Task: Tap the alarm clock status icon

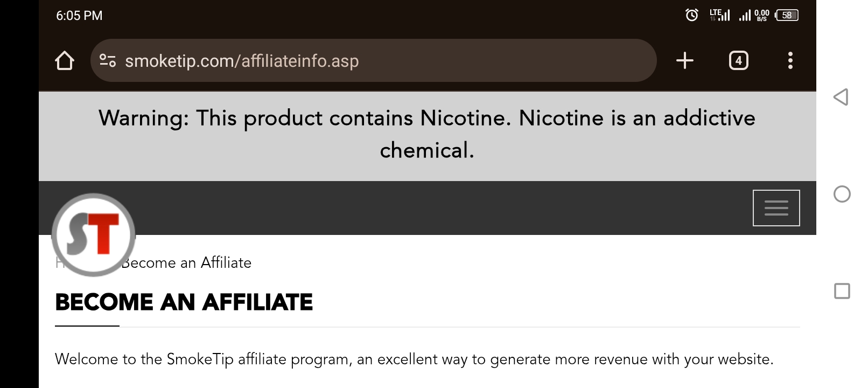Action: tap(692, 15)
